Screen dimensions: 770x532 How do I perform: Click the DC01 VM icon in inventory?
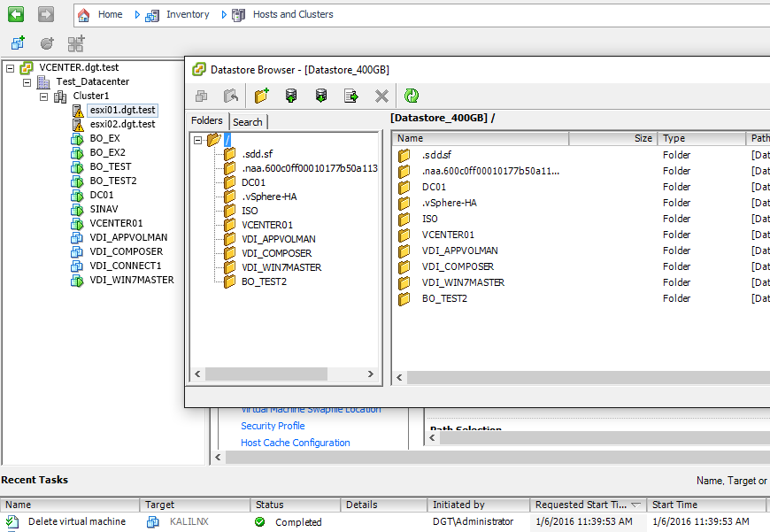click(77, 196)
